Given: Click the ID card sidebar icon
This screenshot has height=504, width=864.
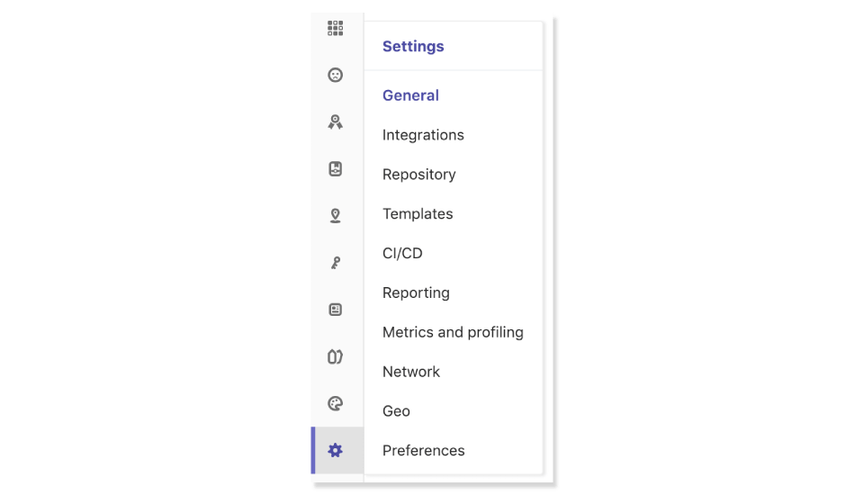Looking at the screenshot, I should [335, 310].
